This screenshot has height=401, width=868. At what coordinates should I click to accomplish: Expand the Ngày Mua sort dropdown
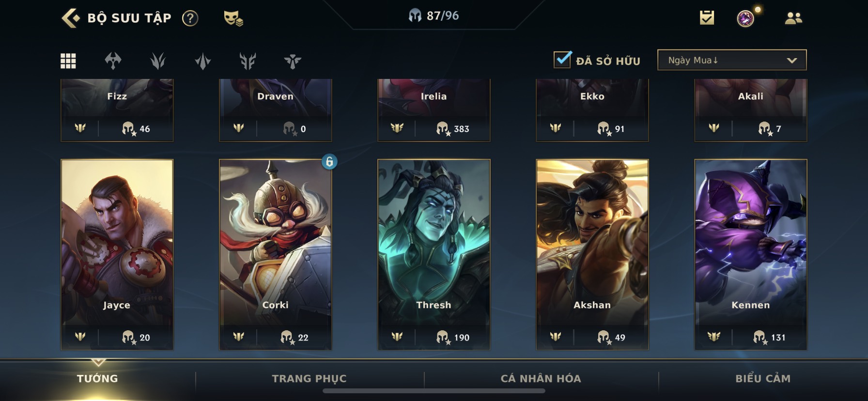(x=732, y=60)
